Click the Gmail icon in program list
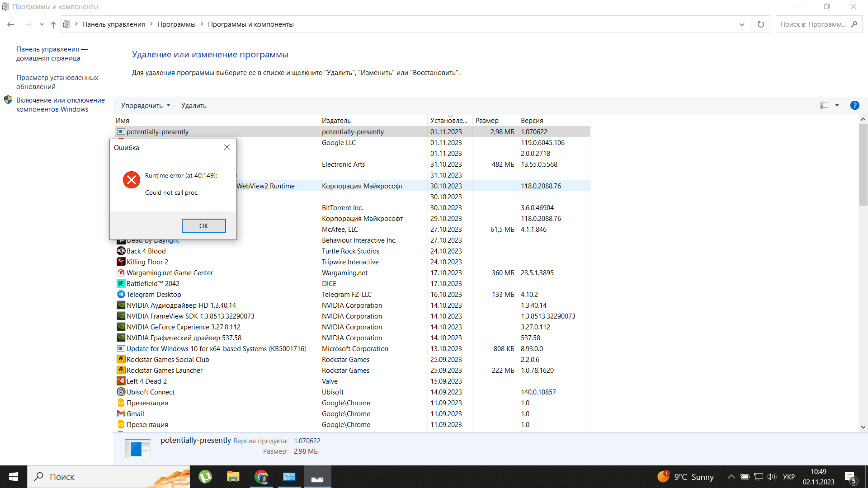This screenshot has width=868, height=488. pos(121,413)
